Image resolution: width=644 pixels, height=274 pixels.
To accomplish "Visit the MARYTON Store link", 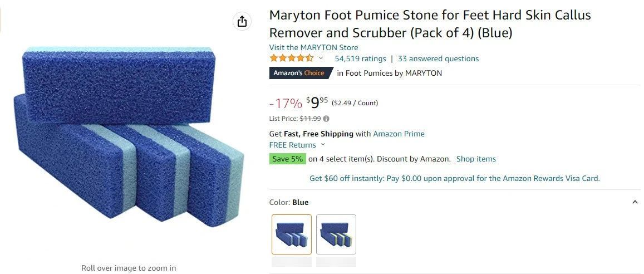I will 313,47.
